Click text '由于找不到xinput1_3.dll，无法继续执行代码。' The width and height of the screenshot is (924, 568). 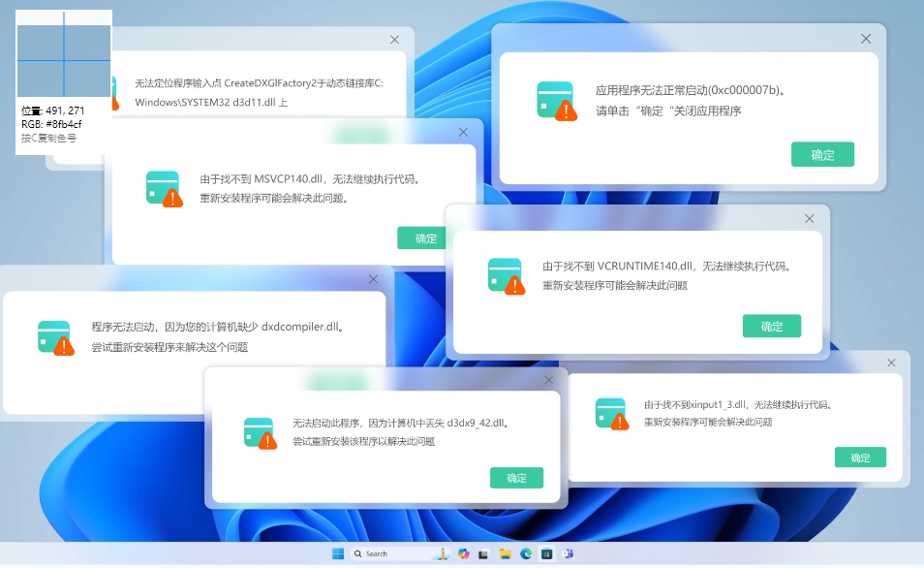[x=738, y=404]
